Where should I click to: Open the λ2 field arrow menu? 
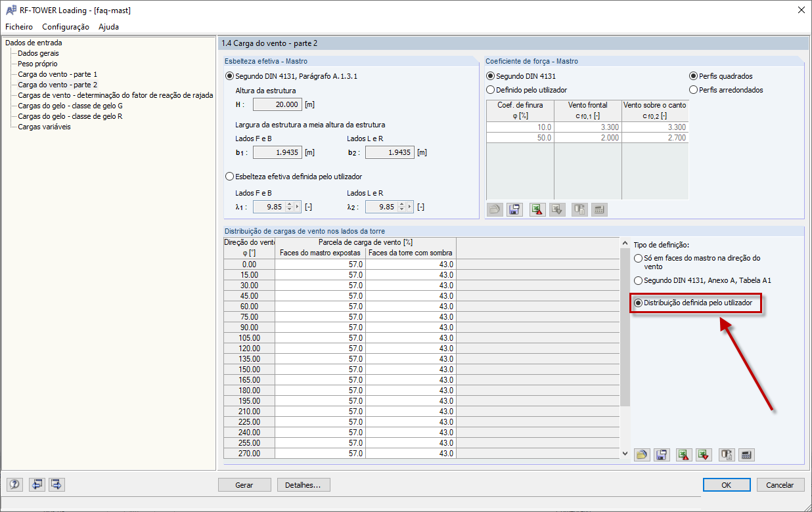coord(410,207)
